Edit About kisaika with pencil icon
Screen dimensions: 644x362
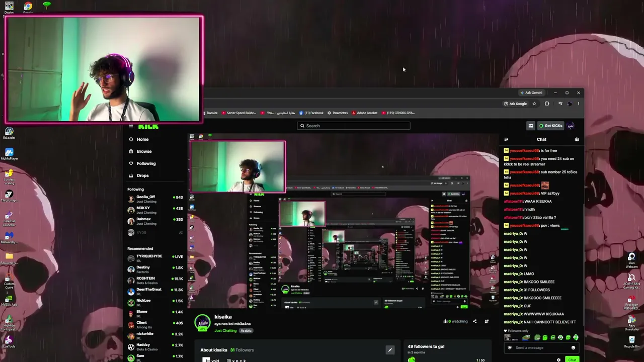coord(390,350)
